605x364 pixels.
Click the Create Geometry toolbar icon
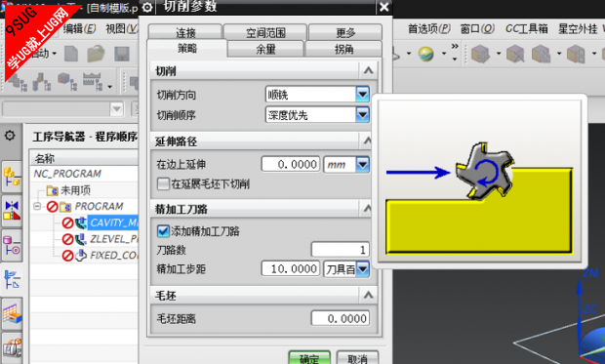(x=66, y=81)
